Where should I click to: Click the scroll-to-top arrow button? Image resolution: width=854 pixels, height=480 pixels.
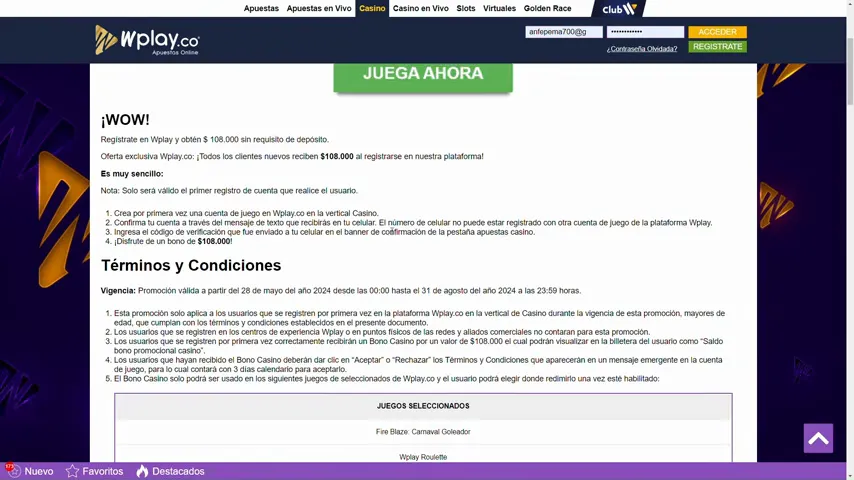point(818,438)
